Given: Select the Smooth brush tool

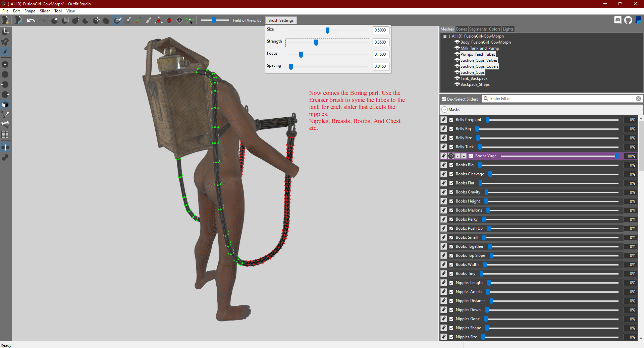Looking at the screenshot, I should (106, 20).
